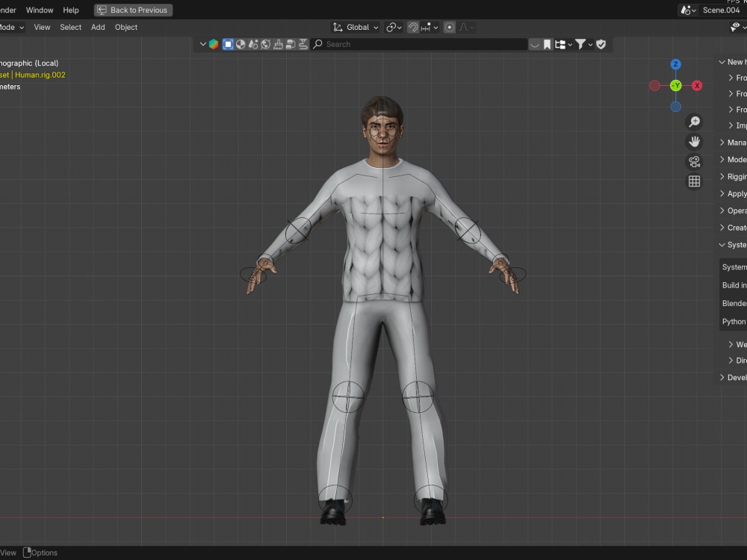This screenshot has width=747, height=560.
Task: Open the Window menu
Action: click(x=40, y=10)
